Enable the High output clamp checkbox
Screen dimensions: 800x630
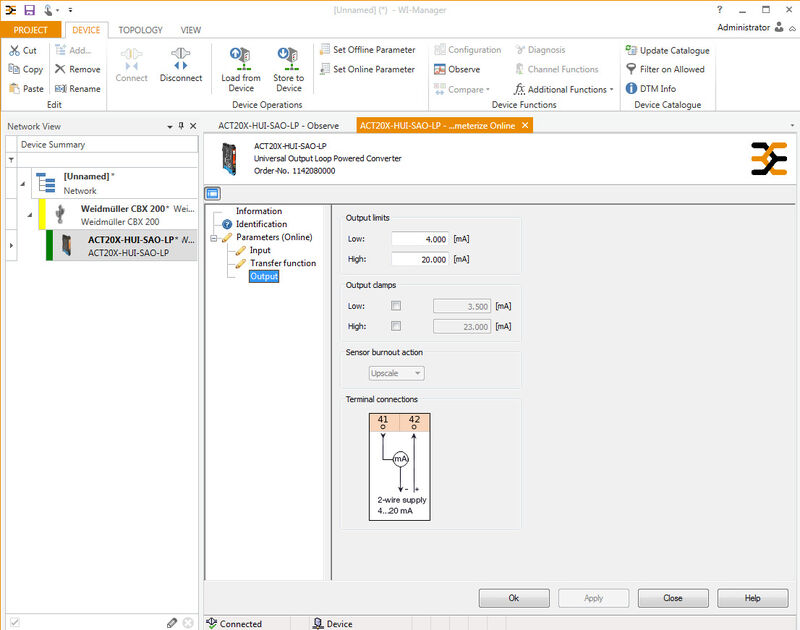coord(396,326)
